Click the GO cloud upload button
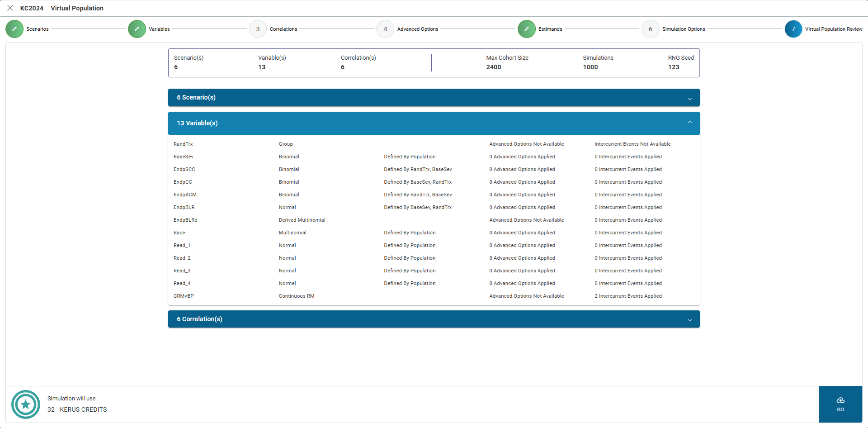The height and width of the screenshot is (428, 868). coord(840,404)
